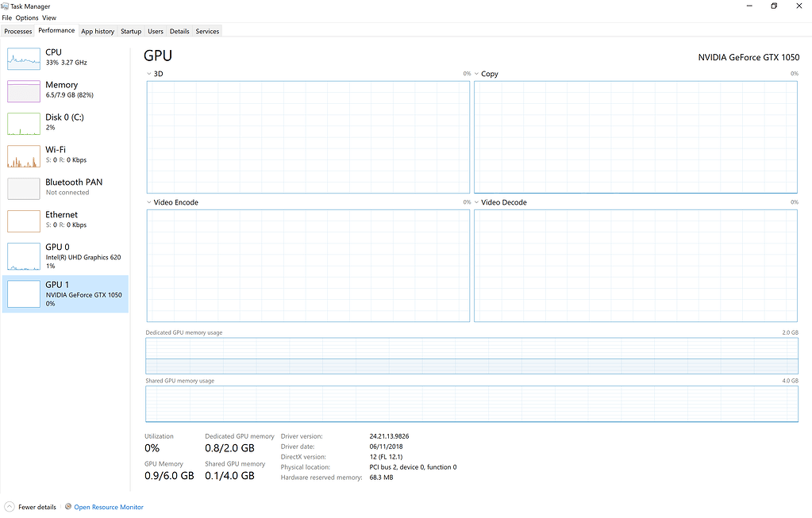The image size is (812, 518).
Task: Open the Options menu
Action: point(26,17)
